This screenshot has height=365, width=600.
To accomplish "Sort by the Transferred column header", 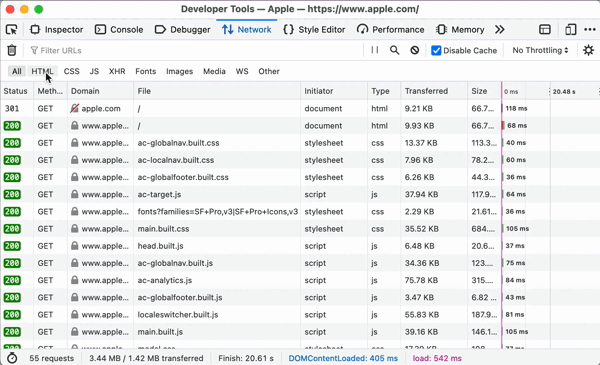I will click(x=434, y=91).
